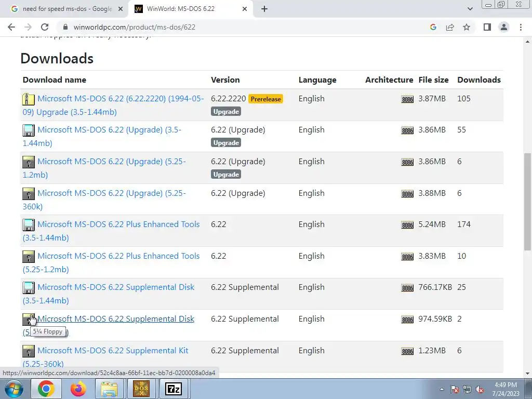Click floppy icon for Plus Enhanced Tools 3.5-1.44mb
This screenshot has height=399, width=532.
point(29,225)
